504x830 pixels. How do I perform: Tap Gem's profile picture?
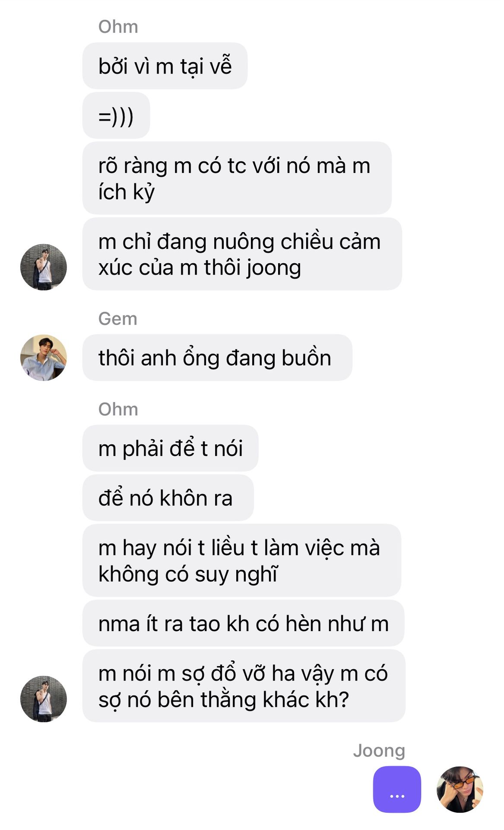pyautogui.click(x=44, y=358)
